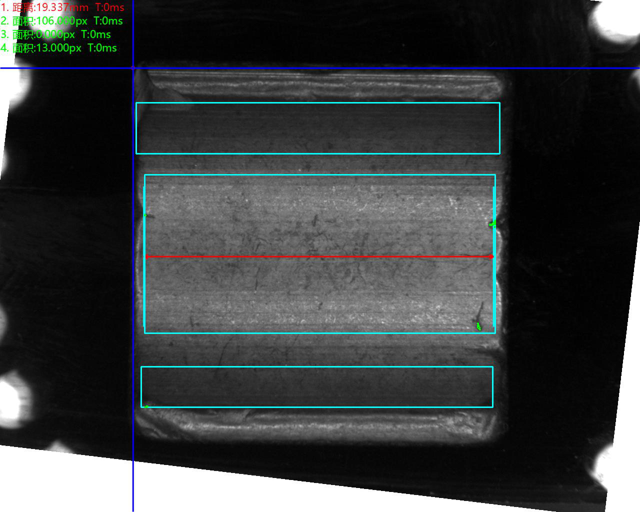The width and height of the screenshot is (640, 512).
Task: Select the green defect marker on right edge
Action: (491, 225)
